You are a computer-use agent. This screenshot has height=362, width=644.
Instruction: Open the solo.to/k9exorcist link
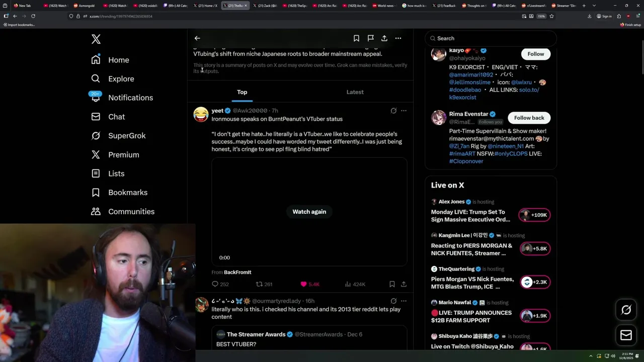click(x=494, y=94)
